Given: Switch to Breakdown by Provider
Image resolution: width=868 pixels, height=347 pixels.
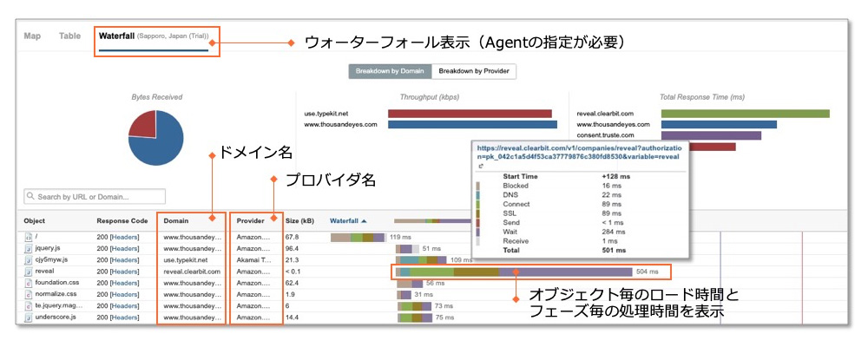Looking at the screenshot, I should (x=474, y=71).
